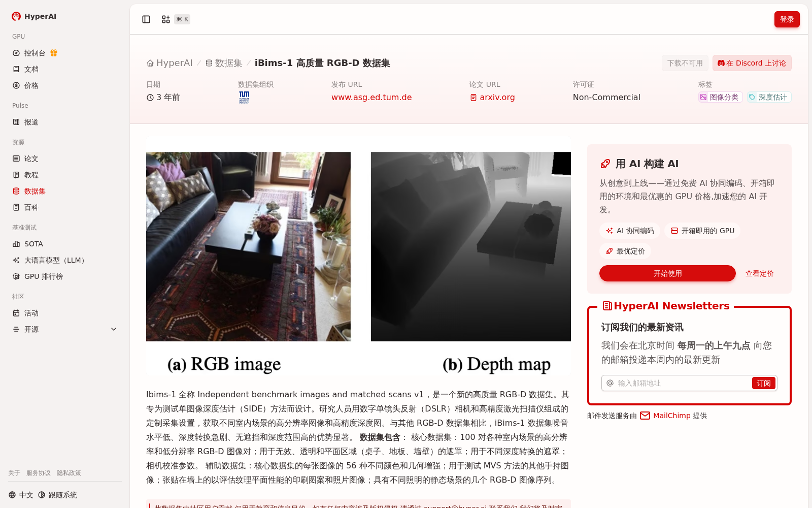Click the 登录 button

(x=787, y=19)
